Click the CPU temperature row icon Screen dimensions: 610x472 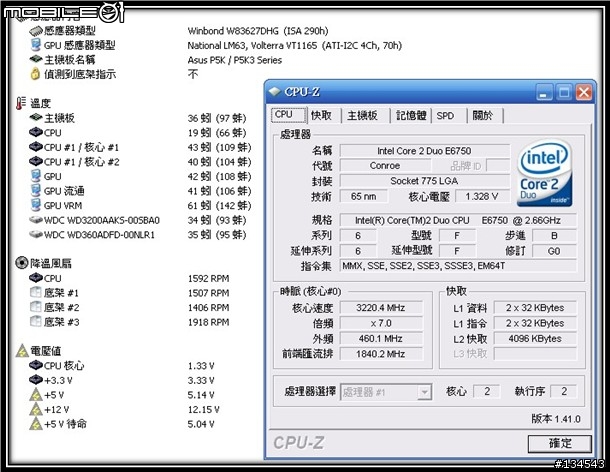[x=36, y=132]
